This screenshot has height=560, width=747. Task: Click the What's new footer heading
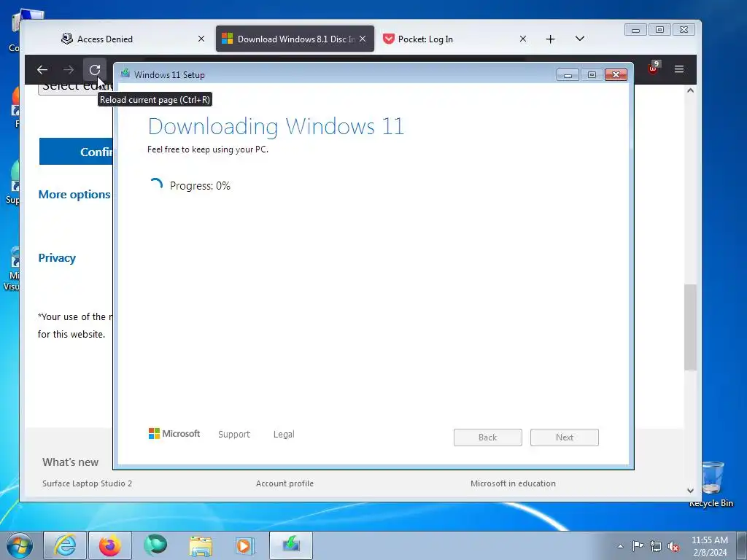71,462
